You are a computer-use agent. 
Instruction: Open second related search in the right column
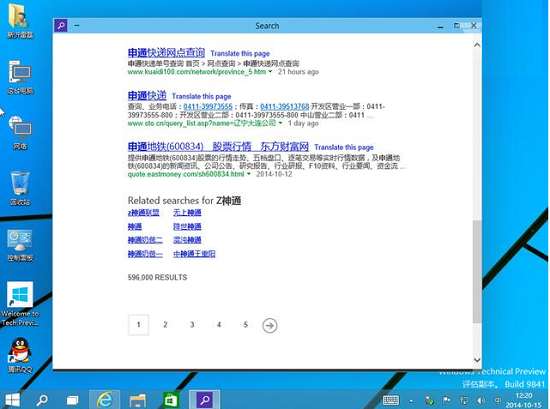(187, 227)
